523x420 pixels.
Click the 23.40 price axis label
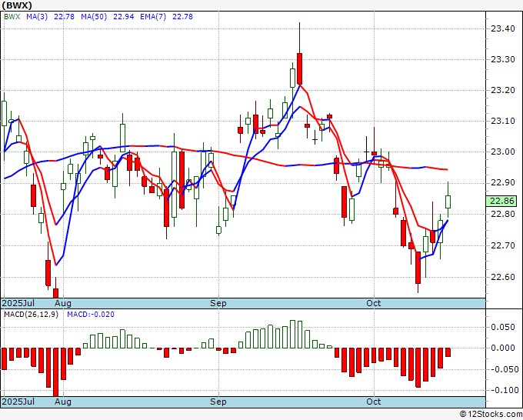click(503, 28)
